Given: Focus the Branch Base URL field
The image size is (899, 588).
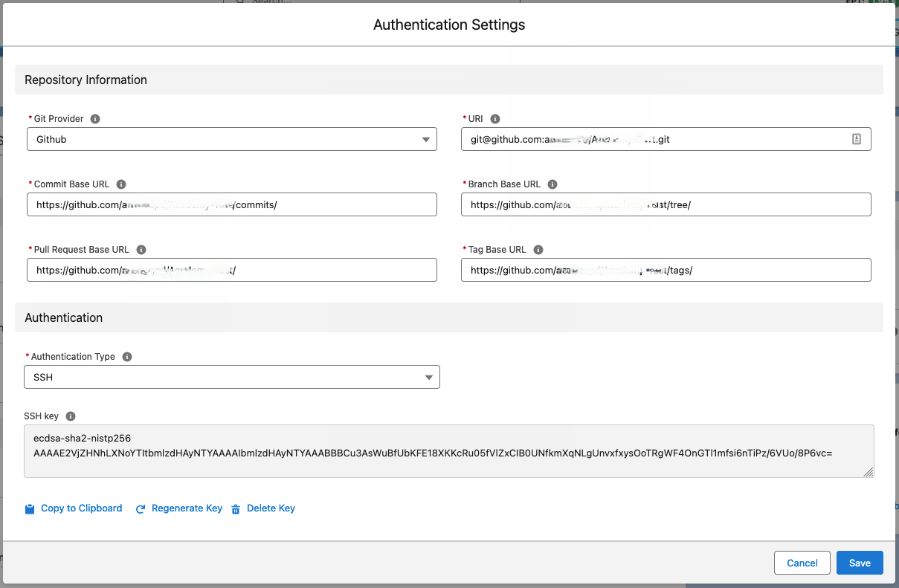Looking at the screenshot, I should pos(666,204).
